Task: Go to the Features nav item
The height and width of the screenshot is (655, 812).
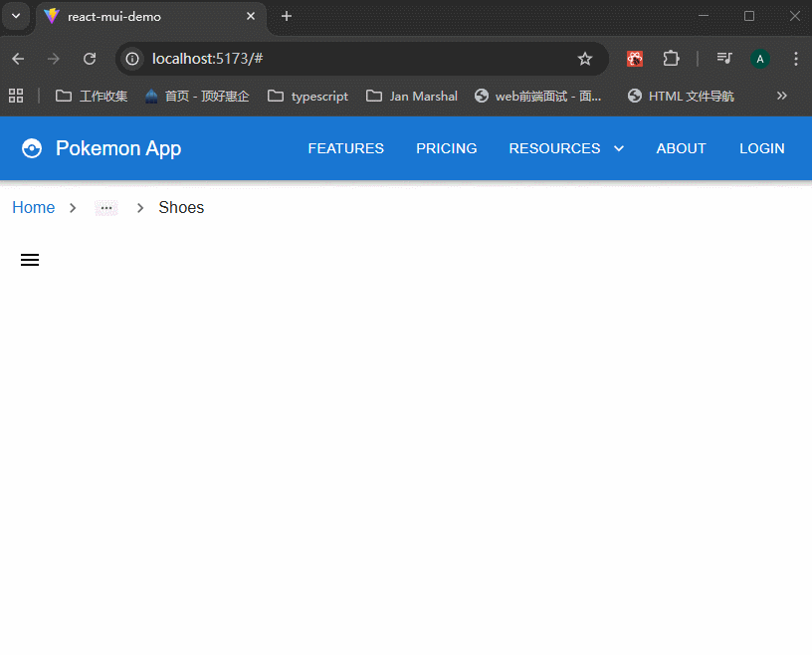Action: [x=345, y=148]
